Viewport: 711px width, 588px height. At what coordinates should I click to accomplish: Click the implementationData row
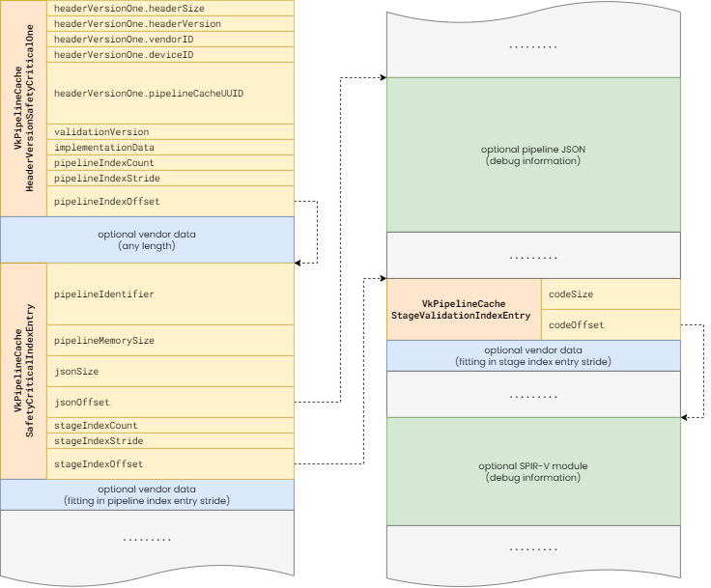pyautogui.click(x=170, y=147)
